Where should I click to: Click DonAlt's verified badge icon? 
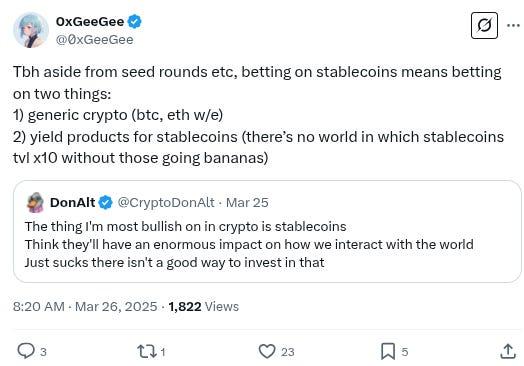[x=106, y=203]
